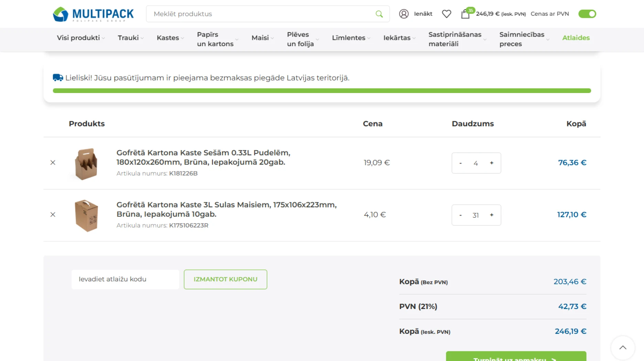Open the Gofrētā Kartona Kaste Sešām 0.33L product link

click(x=203, y=157)
